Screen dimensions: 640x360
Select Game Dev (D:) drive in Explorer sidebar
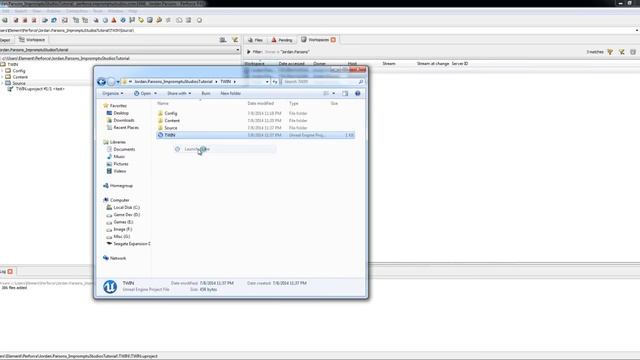[123, 215]
